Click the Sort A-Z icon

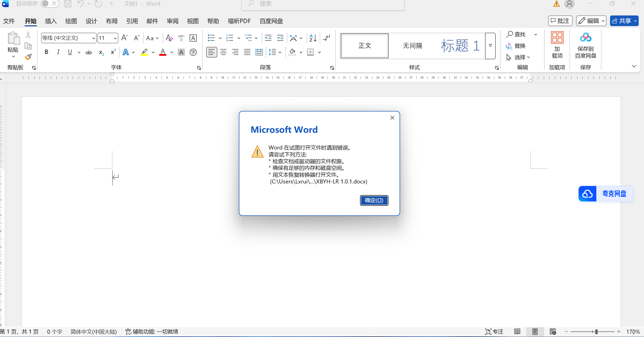(x=313, y=38)
